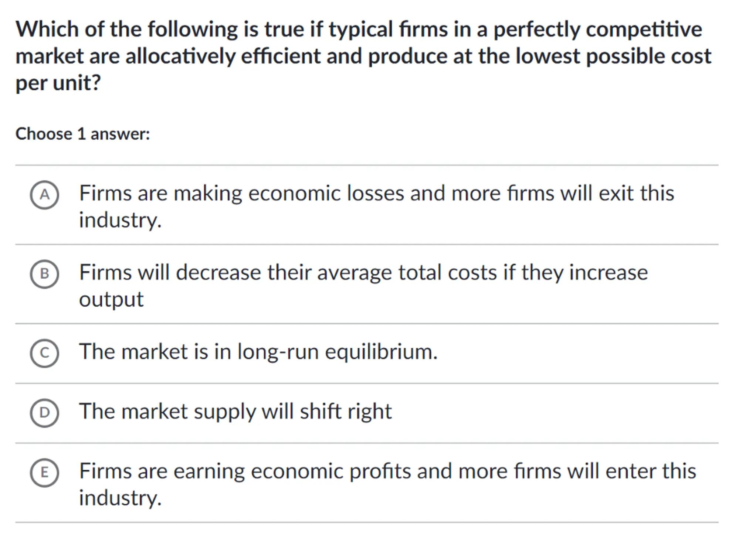The width and height of the screenshot is (756, 542).
Task: Click "per unit?" ending the question
Action: pyautogui.click(x=58, y=83)
